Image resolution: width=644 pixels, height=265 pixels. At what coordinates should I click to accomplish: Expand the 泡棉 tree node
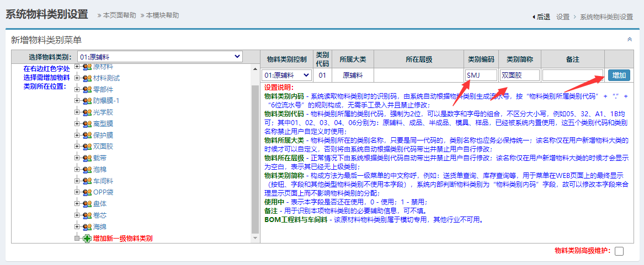[x=77, y=170]
